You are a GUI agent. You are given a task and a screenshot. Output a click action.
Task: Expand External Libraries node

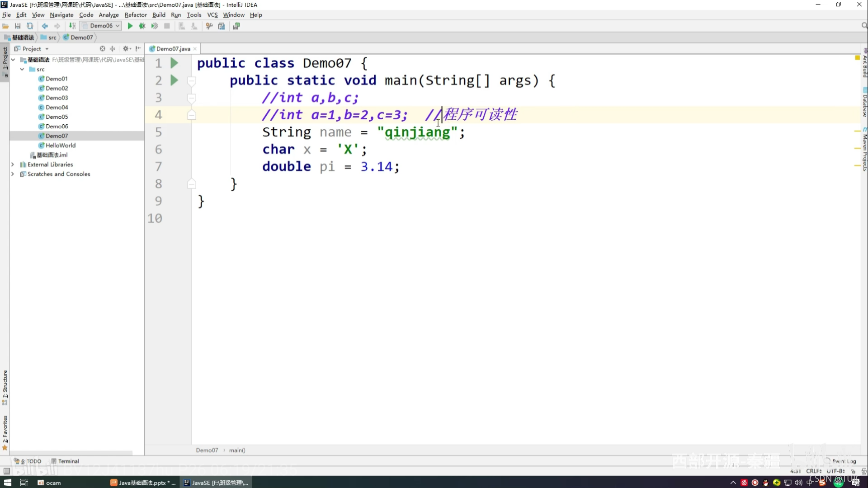coord(13,164)
